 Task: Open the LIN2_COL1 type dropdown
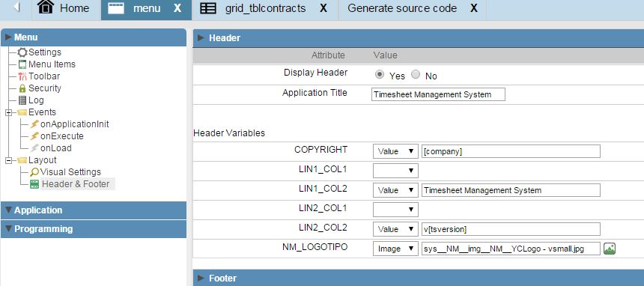pyautogui.click(x=395, y=210)
